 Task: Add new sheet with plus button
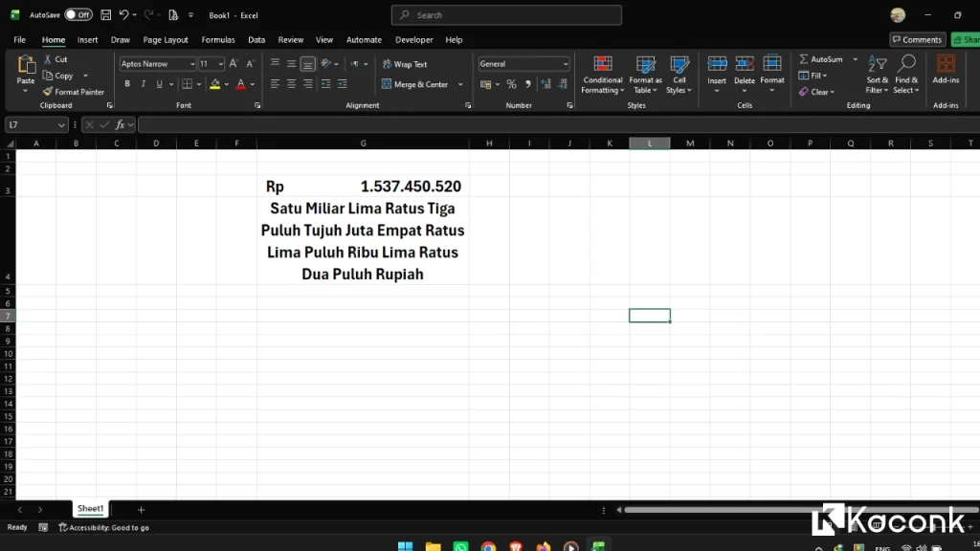(x=141, y=510)
